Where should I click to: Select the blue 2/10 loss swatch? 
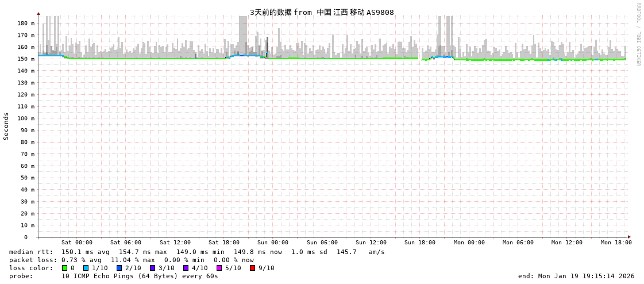(x=119, y=268)
